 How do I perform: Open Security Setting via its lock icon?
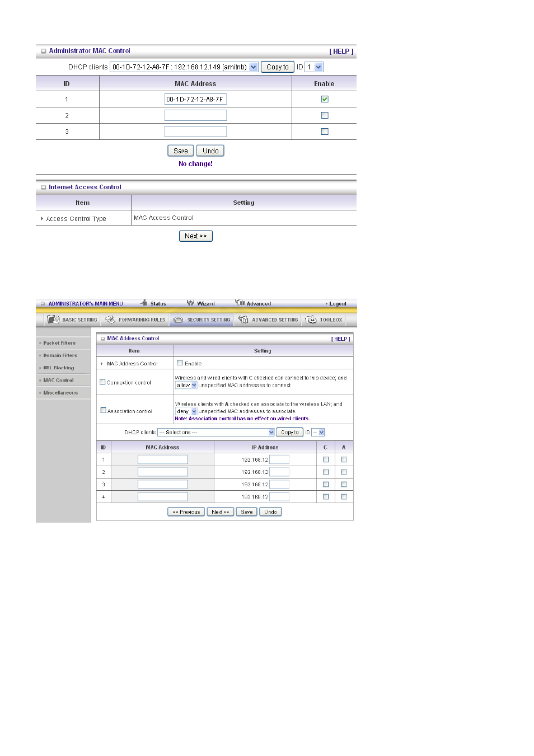click(179, 320)
